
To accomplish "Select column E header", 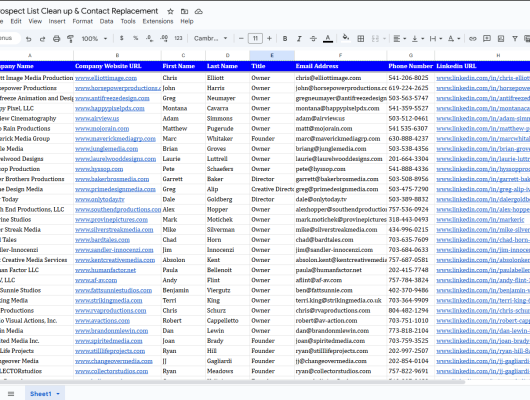I will [x=272, y=55].
